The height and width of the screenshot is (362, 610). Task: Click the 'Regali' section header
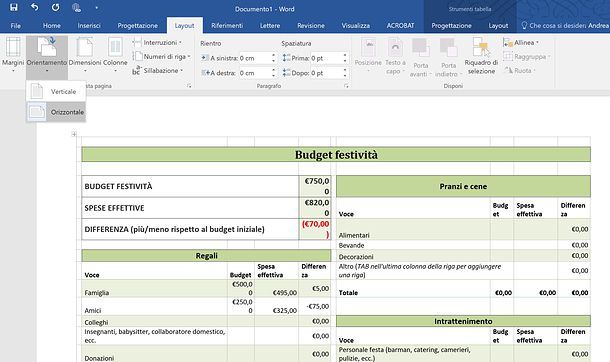tap(206, 255)
